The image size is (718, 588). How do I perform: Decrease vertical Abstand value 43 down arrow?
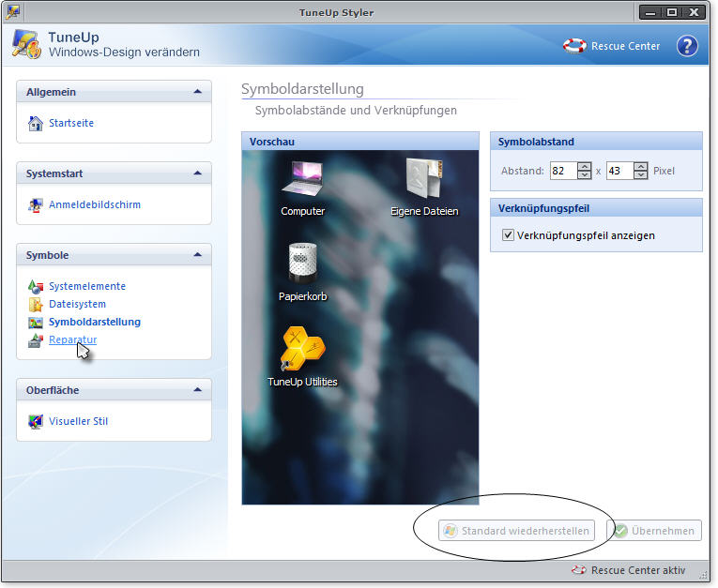pos(641,174)
